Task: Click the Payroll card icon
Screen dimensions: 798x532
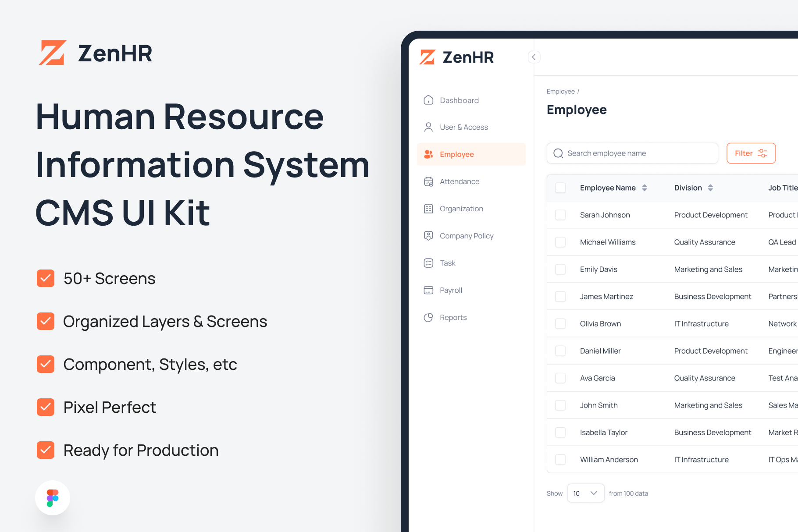Action: pyautogui.click(x=428, y=290)
